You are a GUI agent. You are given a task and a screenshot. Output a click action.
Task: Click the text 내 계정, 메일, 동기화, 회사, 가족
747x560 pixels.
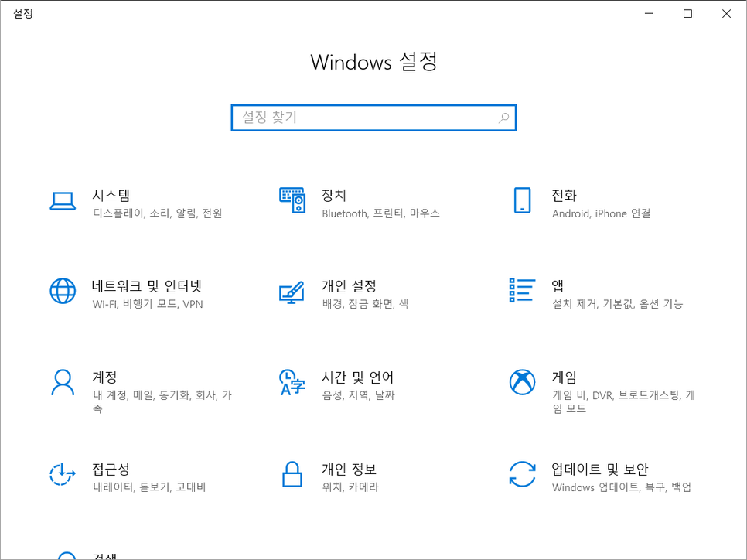(162, 401)
